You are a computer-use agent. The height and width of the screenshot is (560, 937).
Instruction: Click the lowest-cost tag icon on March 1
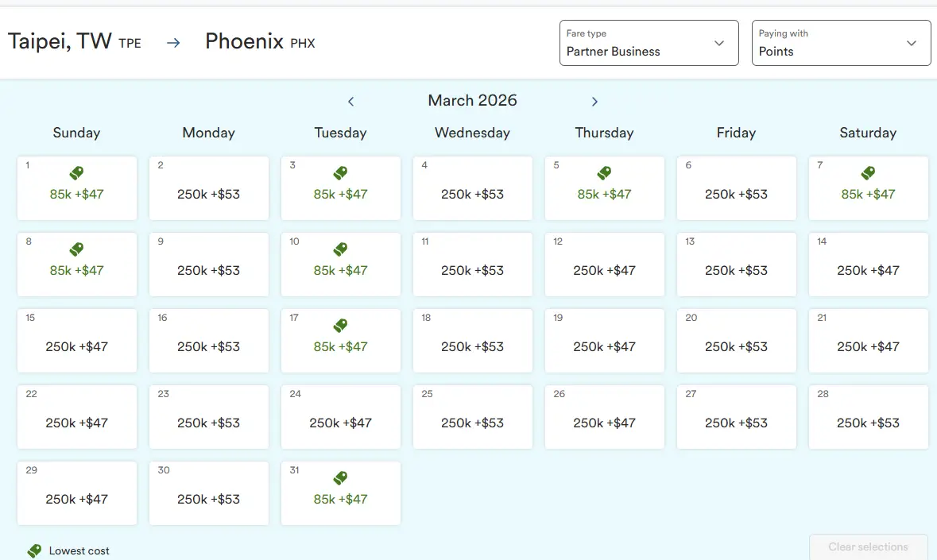(x=76, y=172)
